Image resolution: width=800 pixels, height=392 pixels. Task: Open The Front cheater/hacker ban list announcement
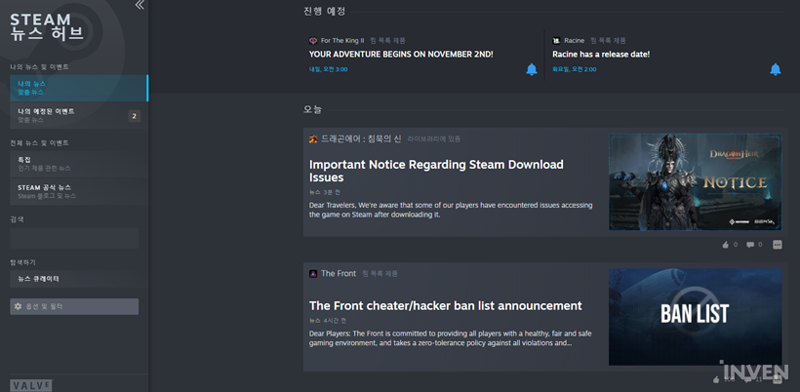(x=445, y=306)
